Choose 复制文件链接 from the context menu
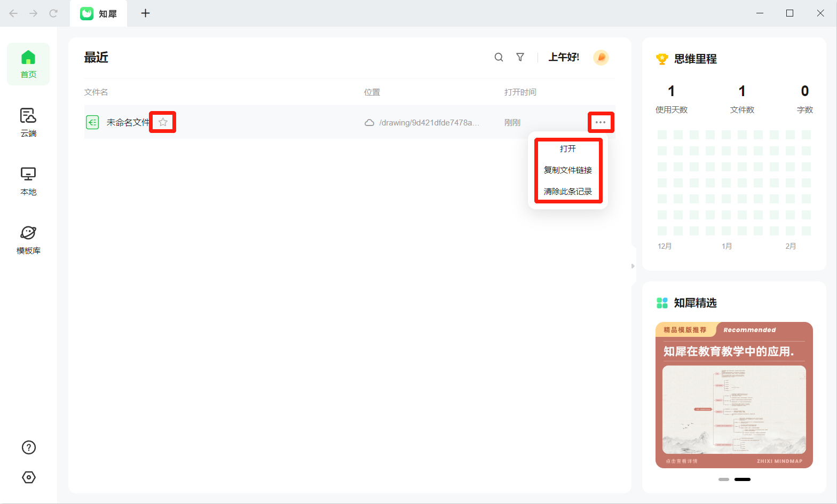Screen dimensions: 837x504 568,170
